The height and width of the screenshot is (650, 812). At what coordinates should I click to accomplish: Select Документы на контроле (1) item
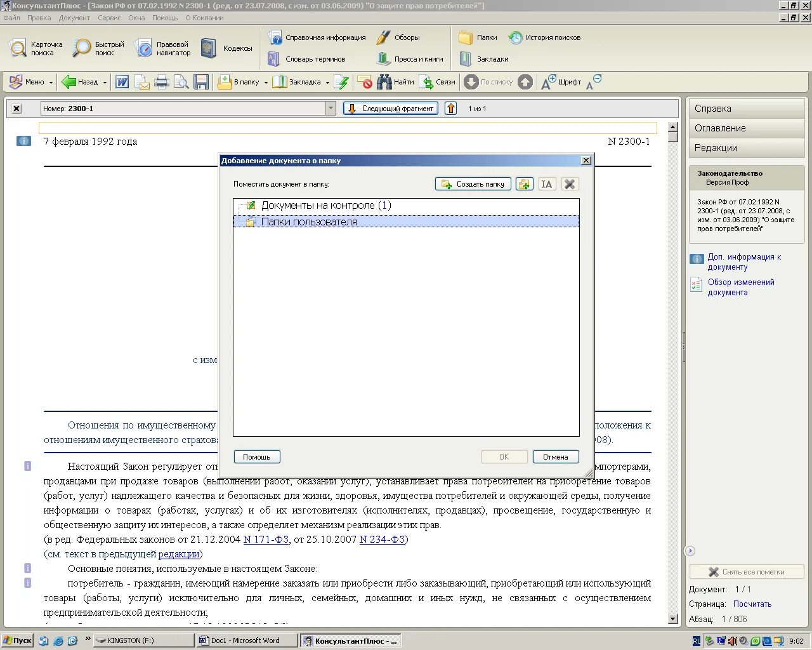[x=325, y=206]
